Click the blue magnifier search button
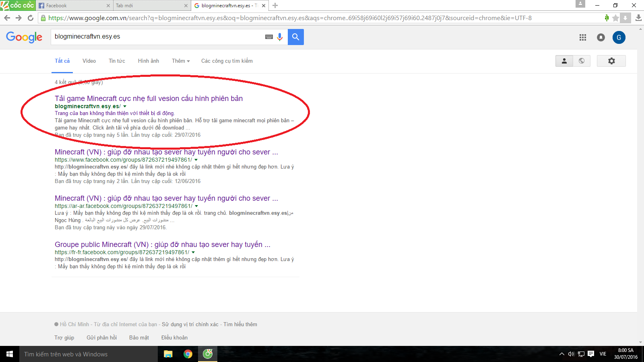Screen dimensions: 644x362 pyautogui.click(x=296, y=37)
